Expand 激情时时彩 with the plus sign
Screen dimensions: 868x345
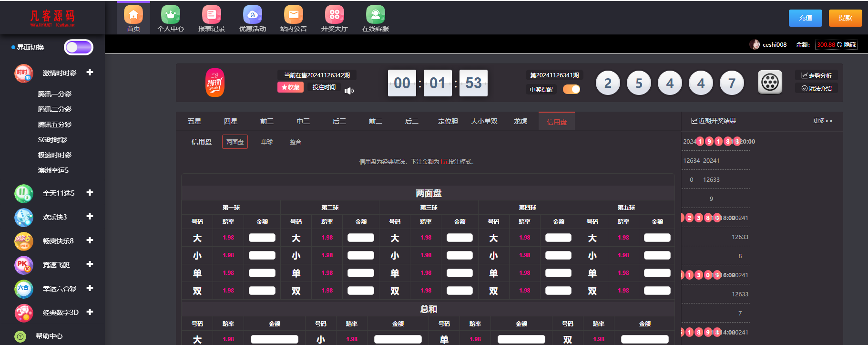click(x=90, y=73)
